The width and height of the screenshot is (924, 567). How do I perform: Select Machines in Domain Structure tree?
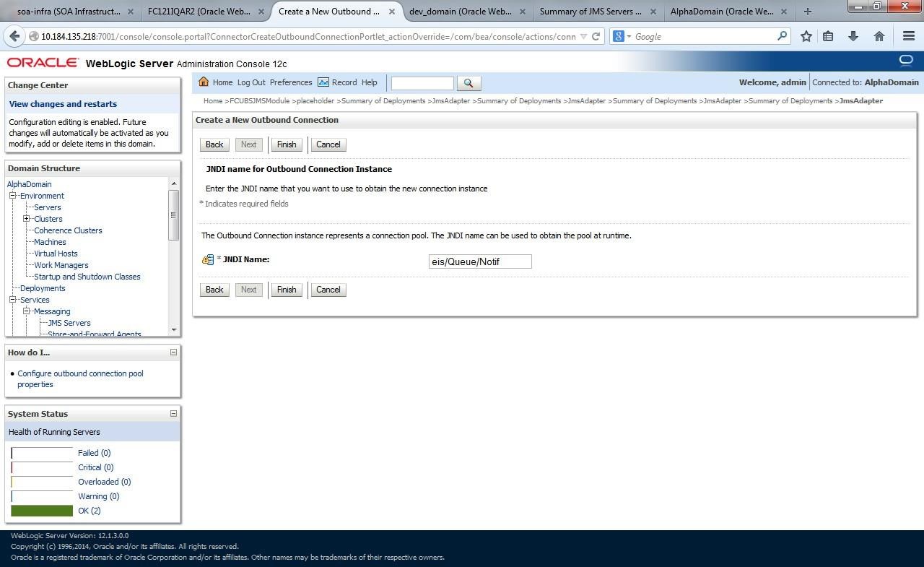50,242
